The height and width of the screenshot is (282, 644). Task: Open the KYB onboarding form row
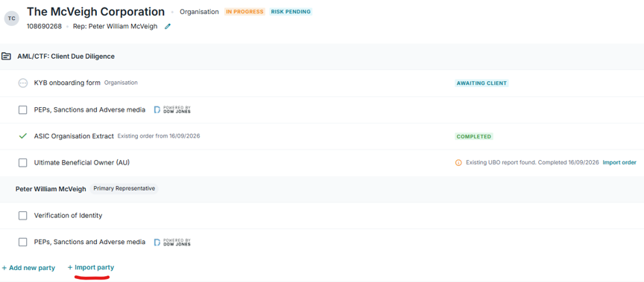pyautogui.click(x=322, y=83)
